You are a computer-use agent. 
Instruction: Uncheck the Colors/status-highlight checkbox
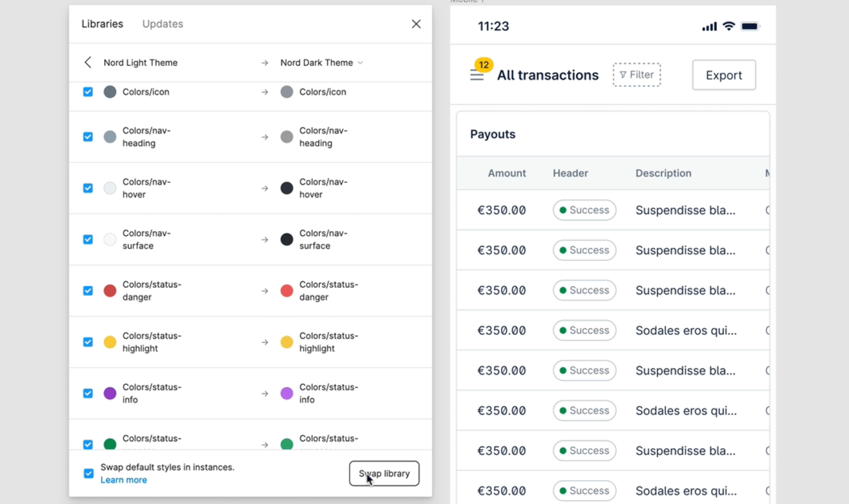[88, 342]
